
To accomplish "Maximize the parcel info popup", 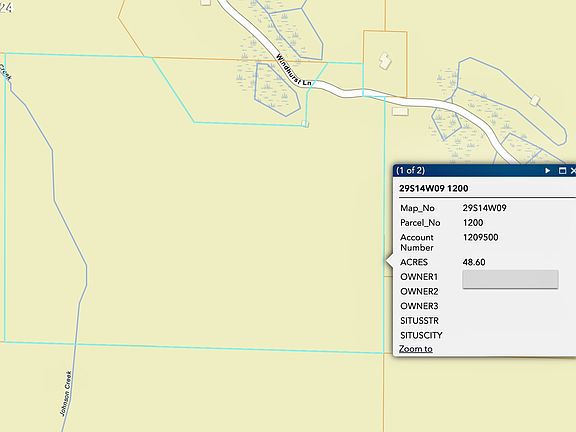I will [562, 170].
